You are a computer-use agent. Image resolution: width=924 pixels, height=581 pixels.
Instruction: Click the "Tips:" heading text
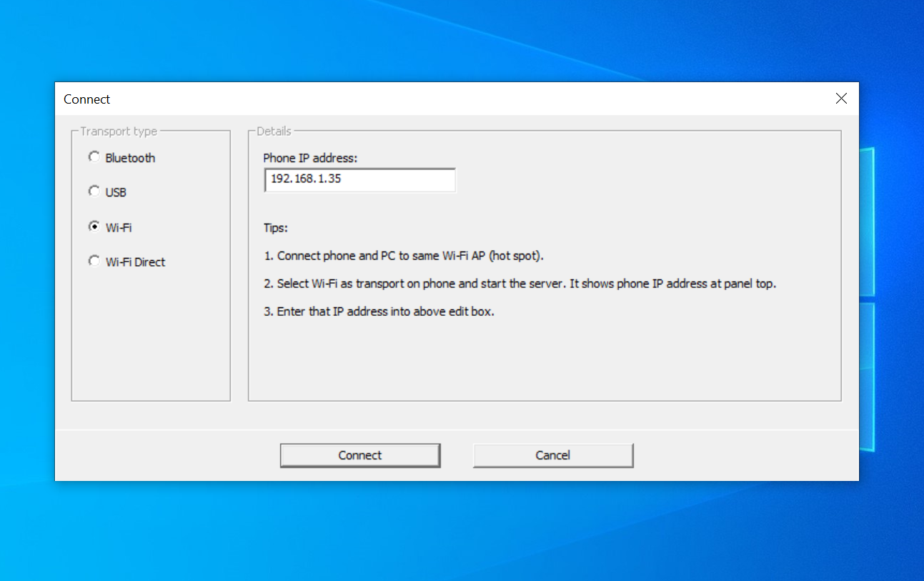coord(276,228)
